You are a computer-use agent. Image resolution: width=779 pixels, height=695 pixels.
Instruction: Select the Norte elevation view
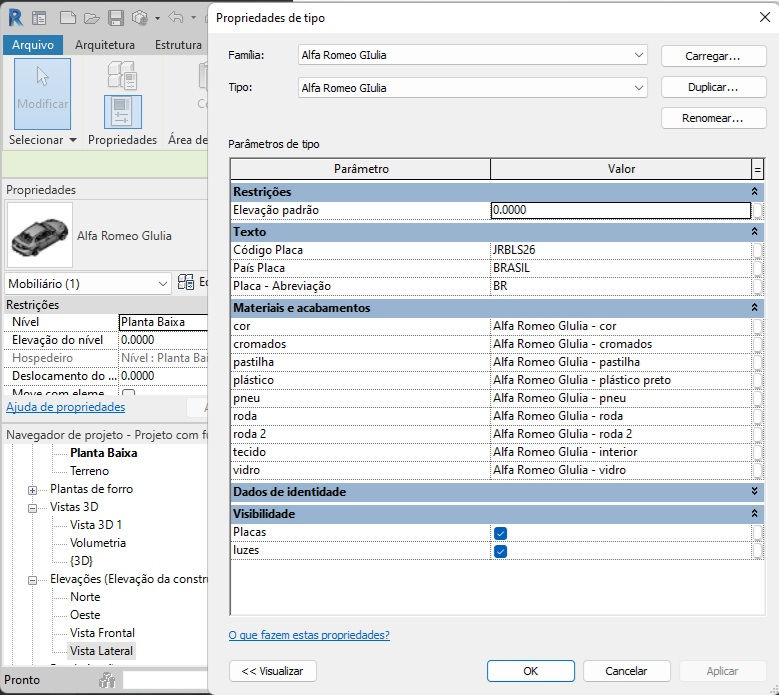85,597
